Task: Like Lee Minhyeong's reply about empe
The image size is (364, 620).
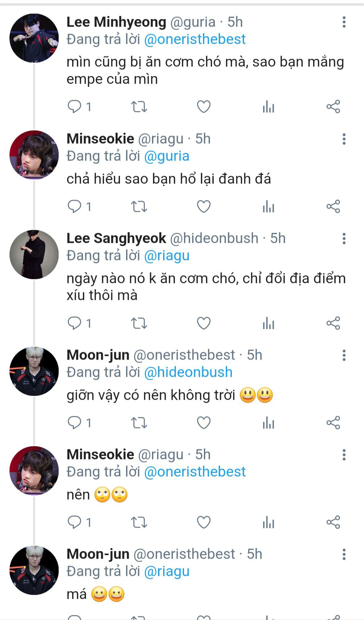Action: 204,107
